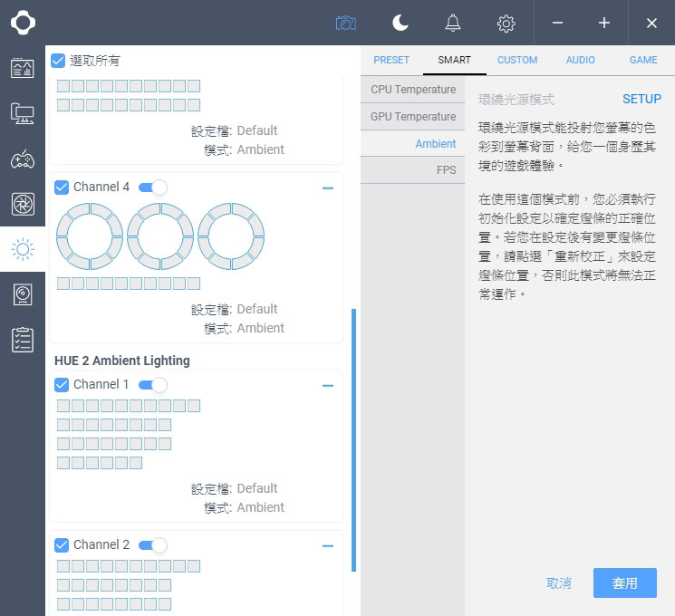Open settings gear icon

coord(506,24)
